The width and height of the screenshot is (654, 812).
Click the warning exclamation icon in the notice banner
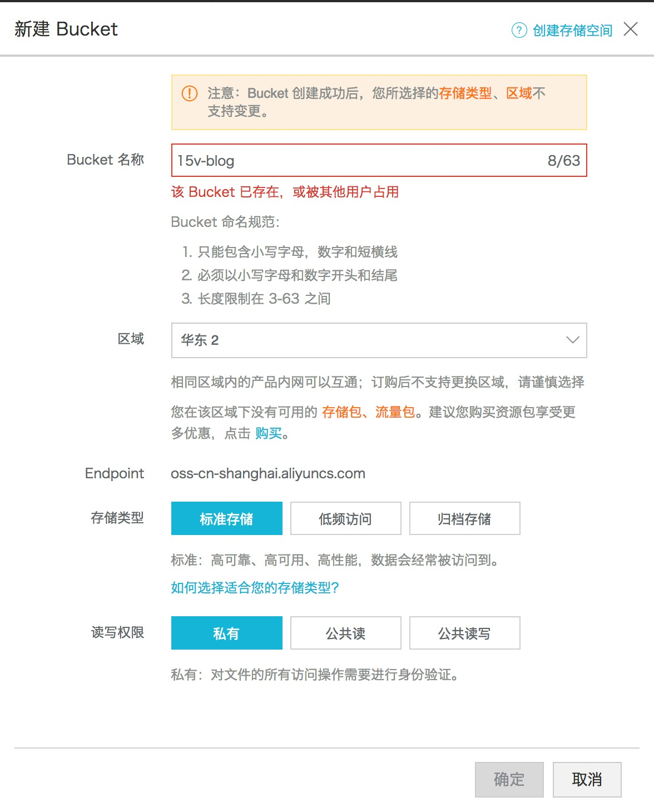point(189,94)
